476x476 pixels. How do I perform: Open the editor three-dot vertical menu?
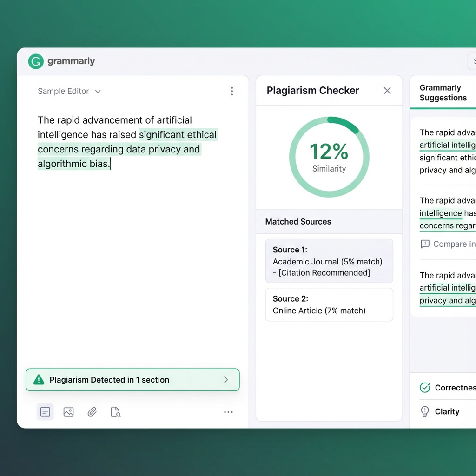232,91
